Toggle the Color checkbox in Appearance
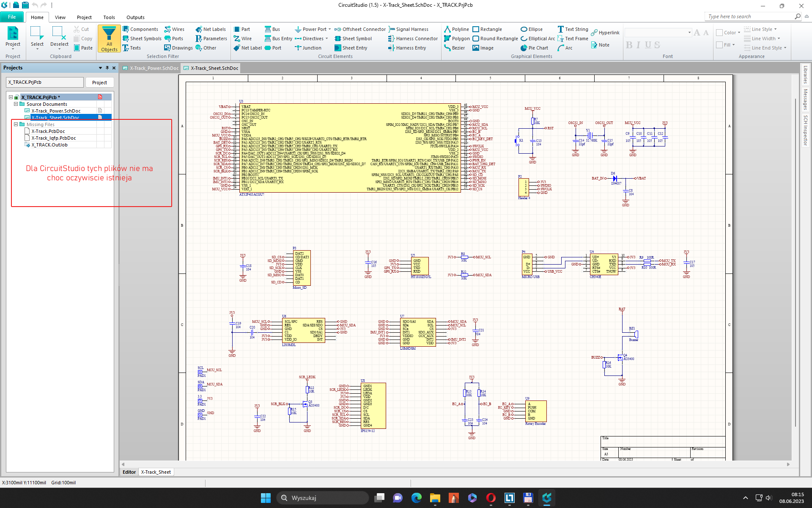This screenshot has height=508, width=812. 719,33
